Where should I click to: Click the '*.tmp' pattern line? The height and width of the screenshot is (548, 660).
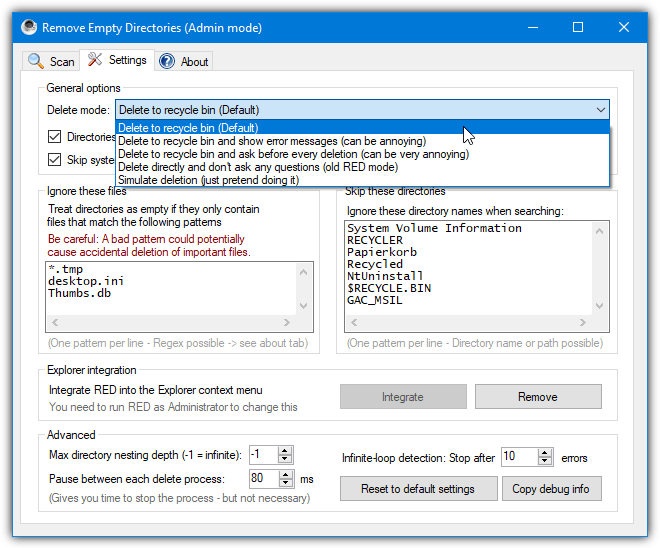coord(66,269)
